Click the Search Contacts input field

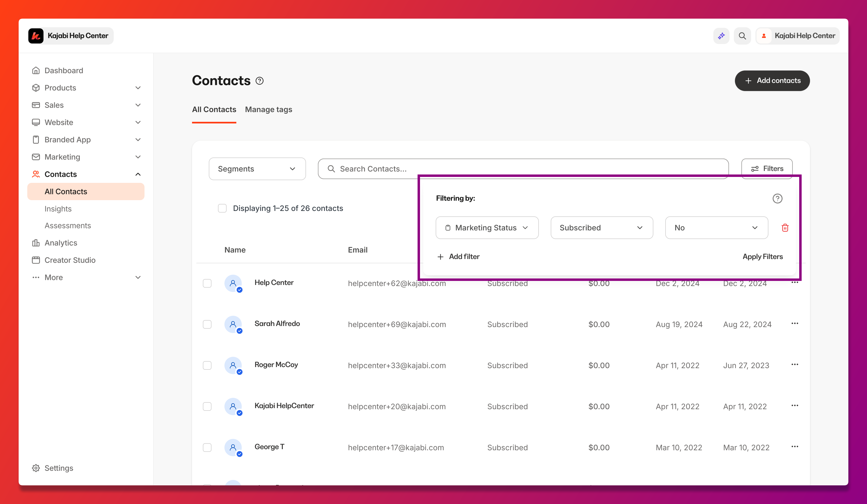point(523,169)
